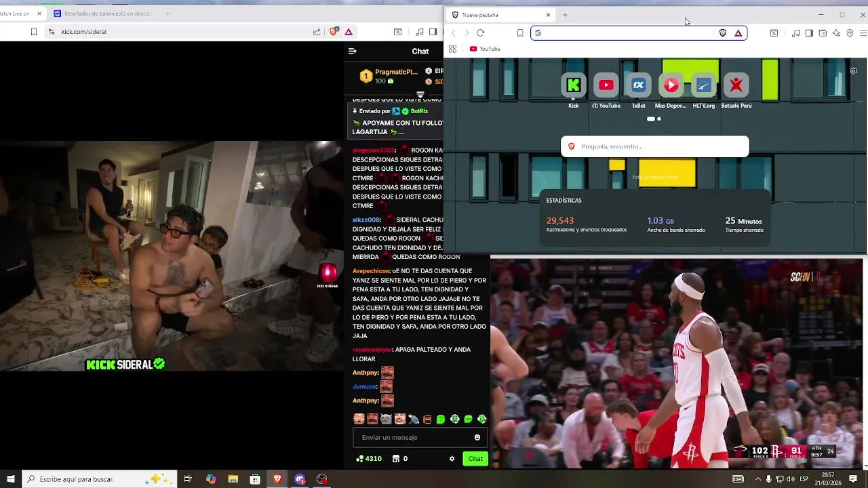
Task: Click the green Chat send button
Action: tap(475, 459)
